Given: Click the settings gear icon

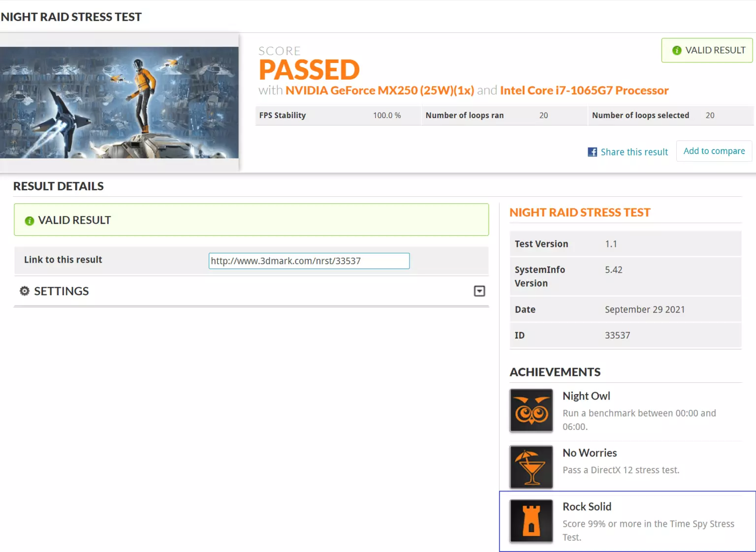Looking at the screenshot, I should [x=24, y=291].
